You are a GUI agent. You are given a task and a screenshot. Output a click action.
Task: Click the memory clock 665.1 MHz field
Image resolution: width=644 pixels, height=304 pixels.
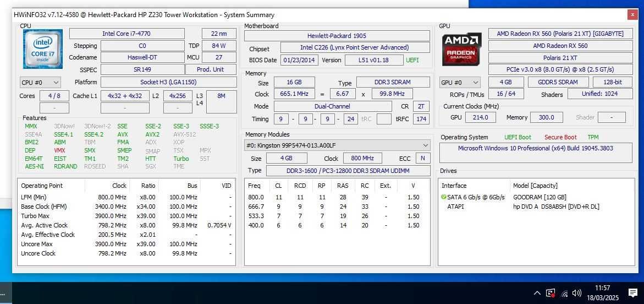click(294, 94)
